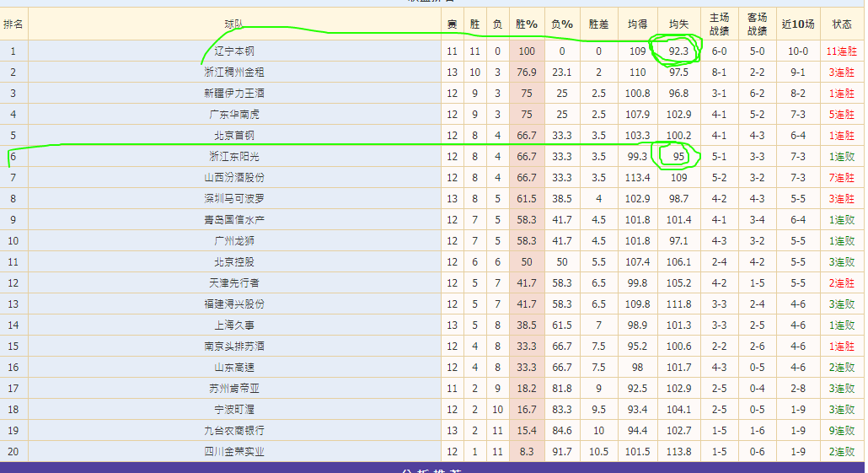The height and width of the screenshot is (473, 868).
Task: Select team name 北京首钢
Action: point(234,135)
